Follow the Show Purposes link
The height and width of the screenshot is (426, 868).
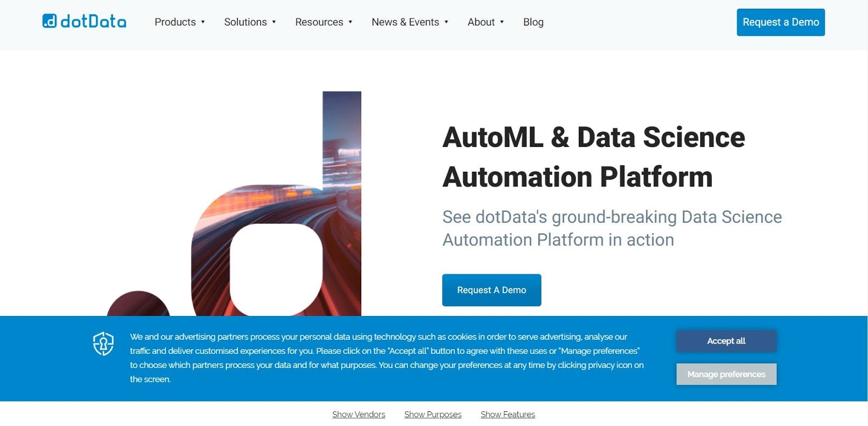pos(433,414)
